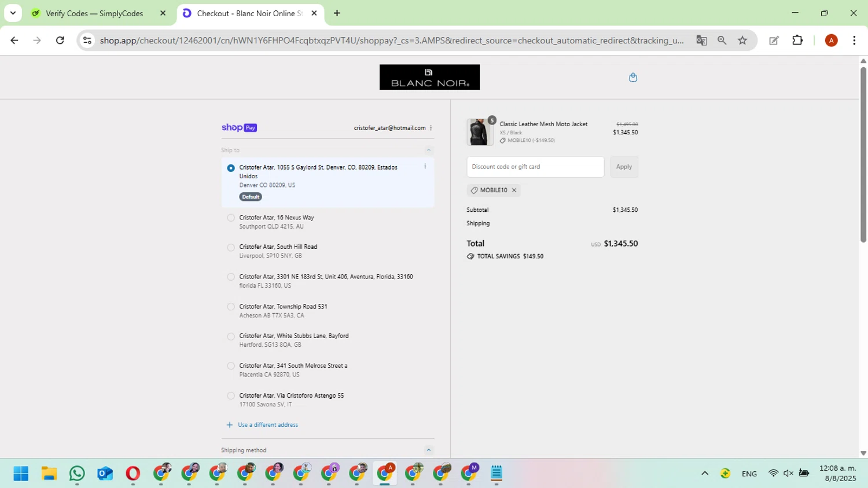Click the Blanc Noir logo

point(429,77)
